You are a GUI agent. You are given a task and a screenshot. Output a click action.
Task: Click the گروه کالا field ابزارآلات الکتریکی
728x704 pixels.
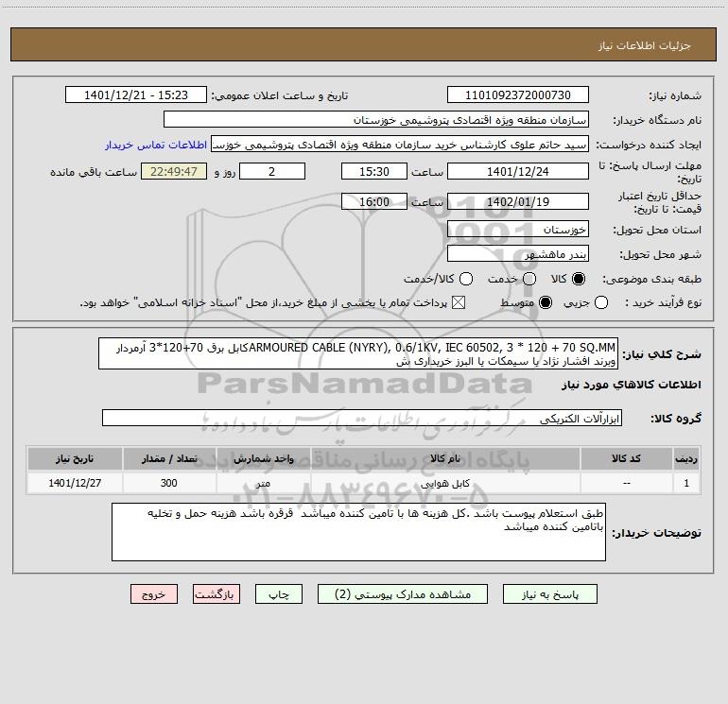tap(362, 419)
